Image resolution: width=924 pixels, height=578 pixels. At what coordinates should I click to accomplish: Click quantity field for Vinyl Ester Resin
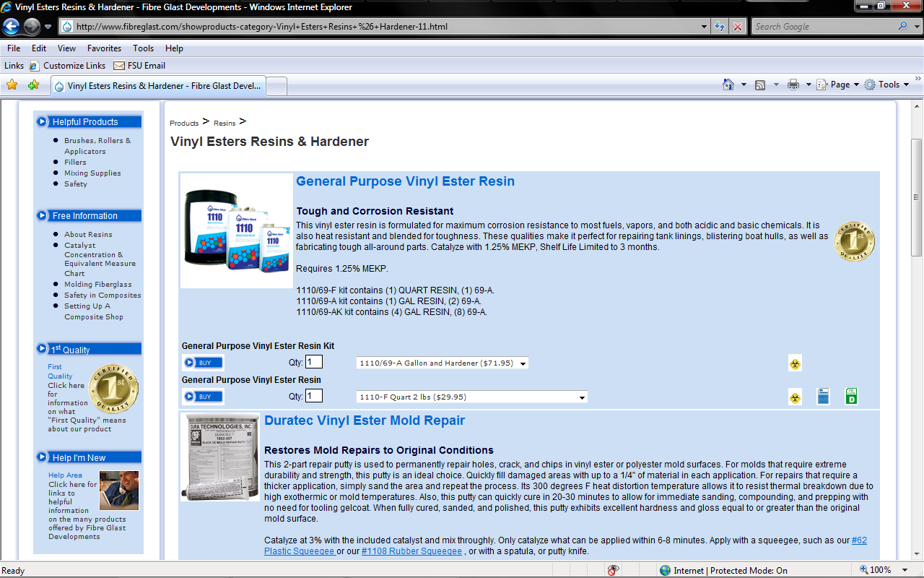[314, 396]
